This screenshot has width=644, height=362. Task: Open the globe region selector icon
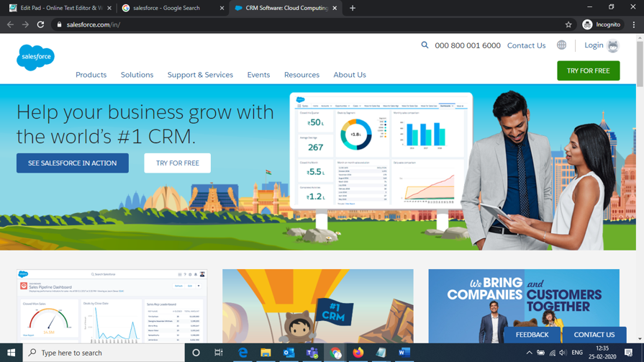coord(561,45)
